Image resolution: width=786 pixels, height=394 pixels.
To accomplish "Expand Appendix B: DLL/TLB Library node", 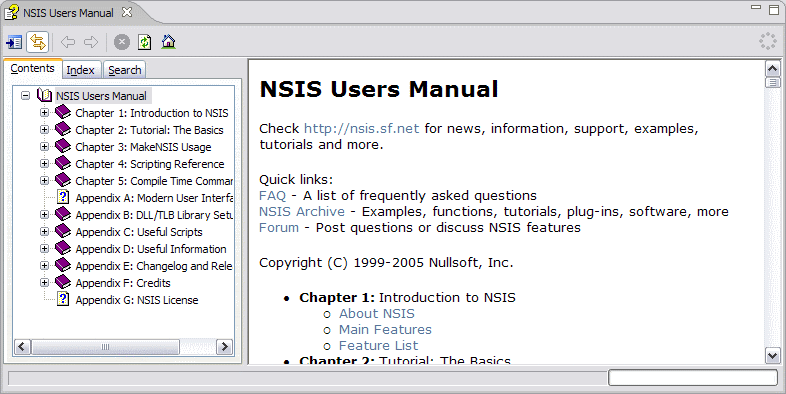I will click(45, 215).
